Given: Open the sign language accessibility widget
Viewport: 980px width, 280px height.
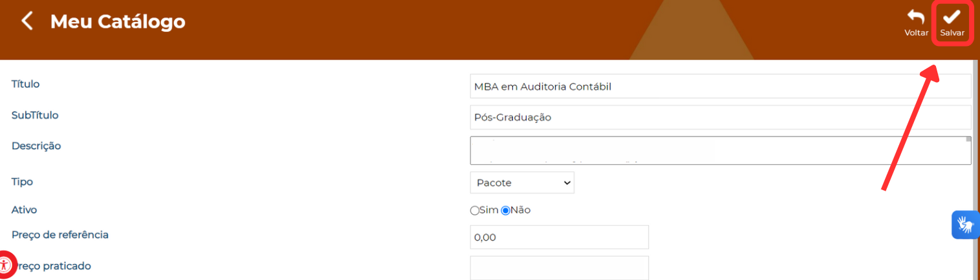Looking at the screenshot, I should coord(965,225).
